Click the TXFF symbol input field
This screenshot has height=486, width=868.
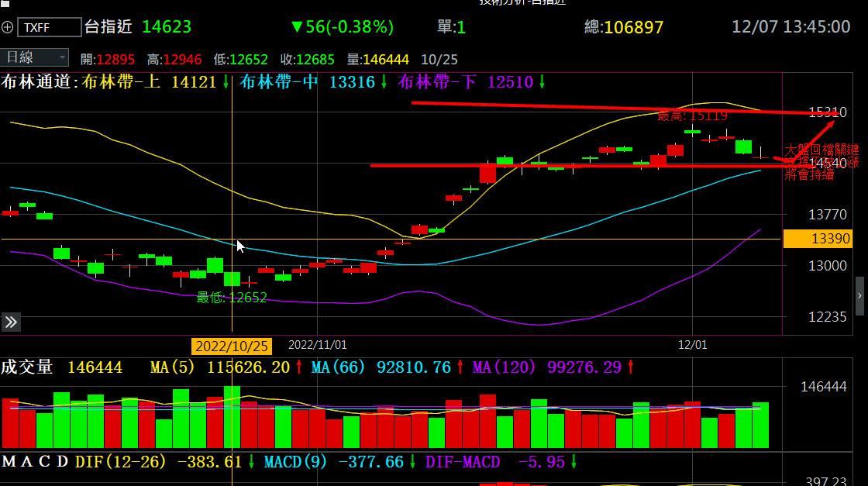click(x=49, y=27)
